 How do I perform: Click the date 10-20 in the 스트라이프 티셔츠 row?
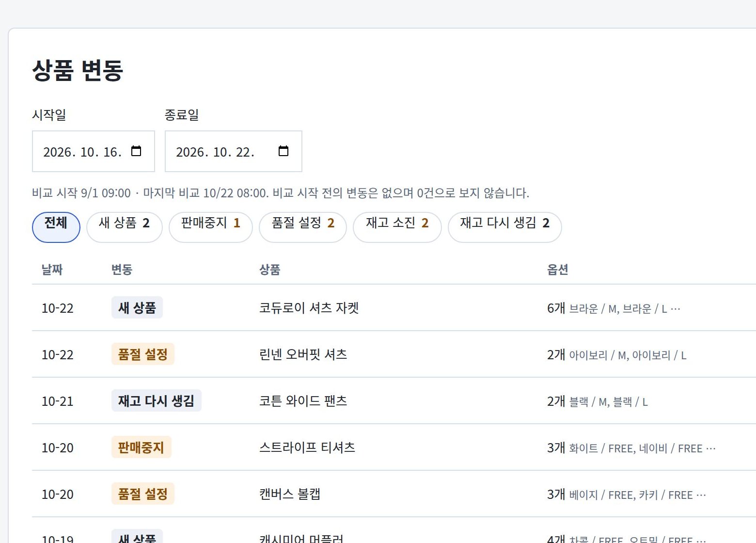click(x=58, y=448)
